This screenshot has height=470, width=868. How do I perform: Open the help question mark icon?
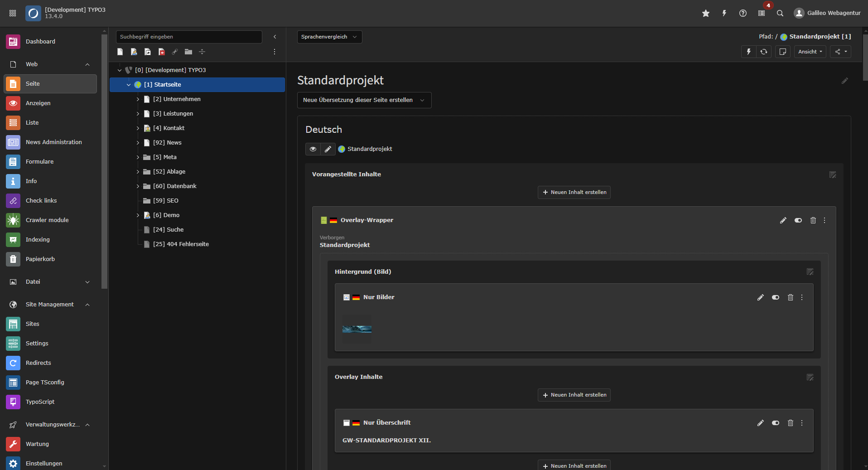(743, 13)
